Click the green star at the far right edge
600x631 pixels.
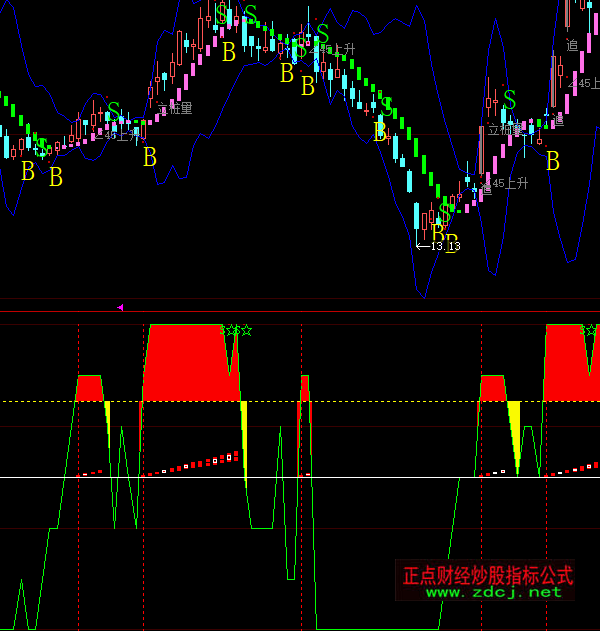[592, 330]
